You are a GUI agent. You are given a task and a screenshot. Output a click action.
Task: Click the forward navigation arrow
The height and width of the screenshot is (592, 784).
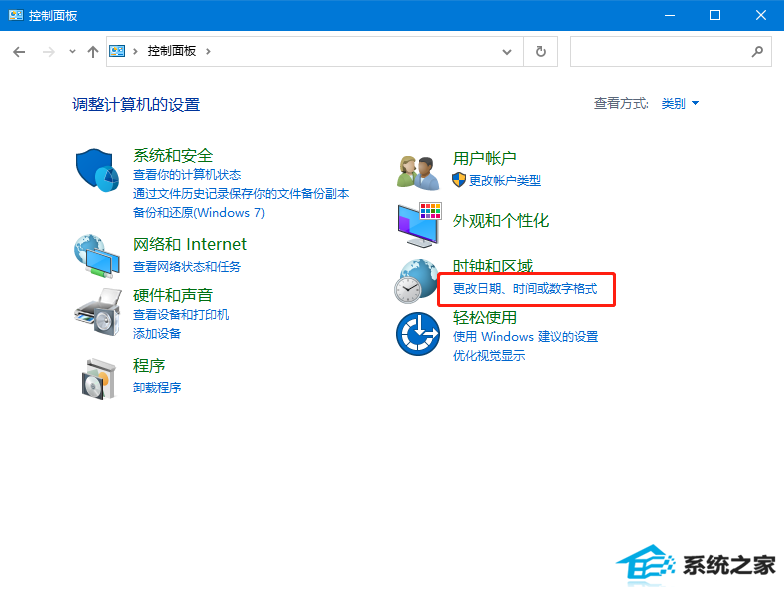48,52
